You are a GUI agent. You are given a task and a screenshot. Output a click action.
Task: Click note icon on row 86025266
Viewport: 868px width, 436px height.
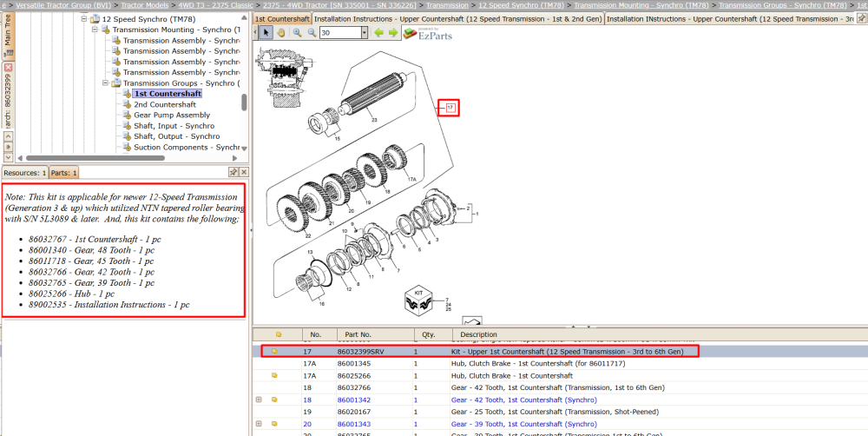[x=274, y=375]
